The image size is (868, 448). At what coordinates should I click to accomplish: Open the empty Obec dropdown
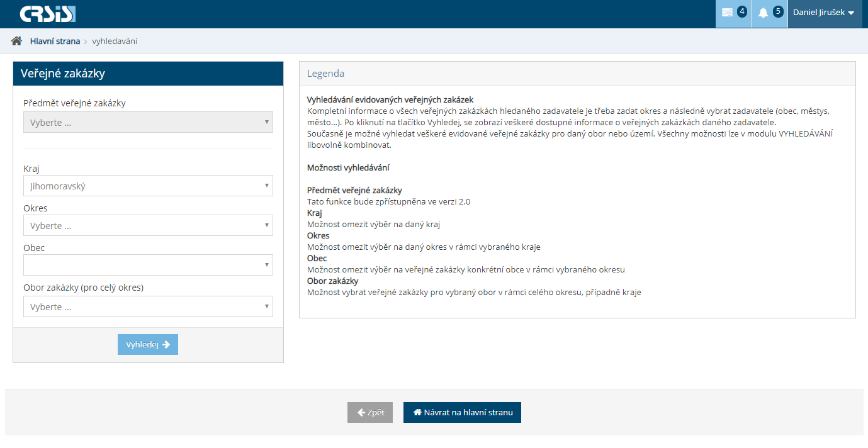(148, 265)
